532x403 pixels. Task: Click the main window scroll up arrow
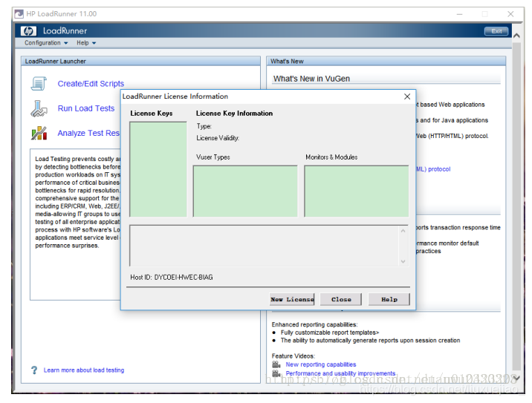pyautogui.click(x=516, y=36)
